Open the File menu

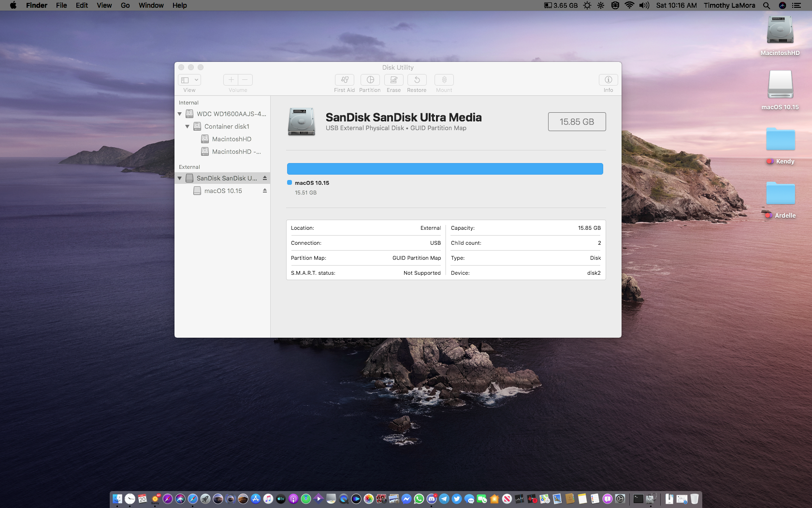(x=61, y=5)
